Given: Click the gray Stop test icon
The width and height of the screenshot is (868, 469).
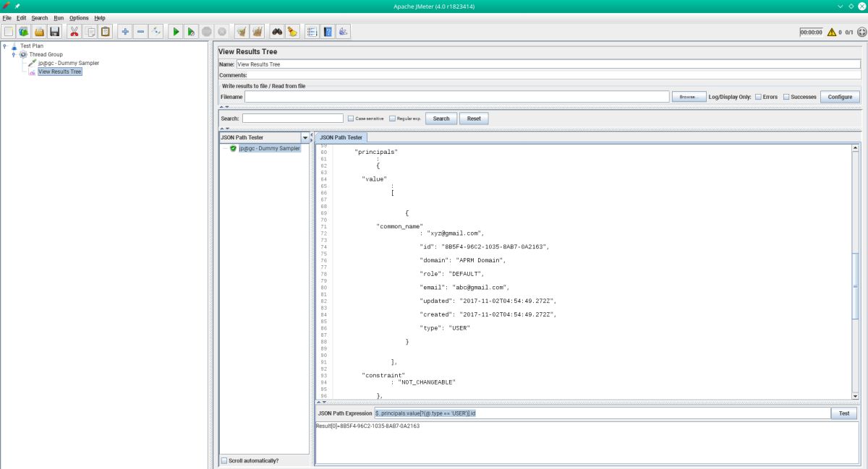Looking at the screenshot, I should 207,31.
